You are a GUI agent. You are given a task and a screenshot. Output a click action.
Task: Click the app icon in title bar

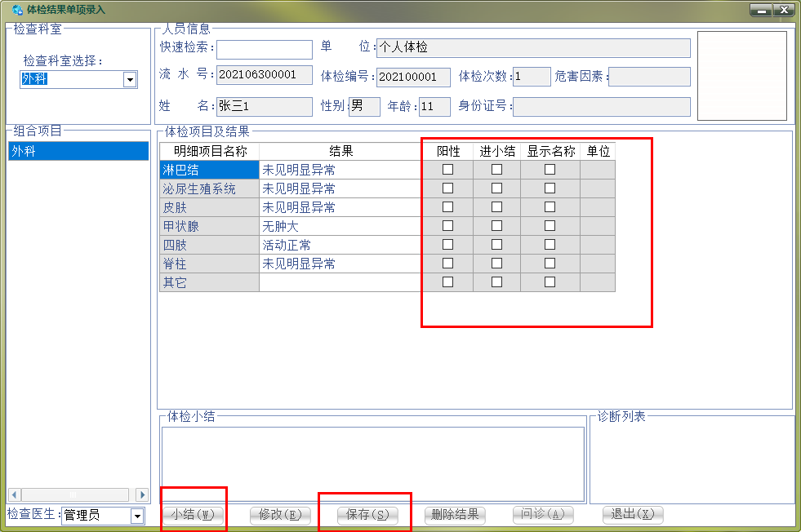pyautogui.click(x=17, y=10)
